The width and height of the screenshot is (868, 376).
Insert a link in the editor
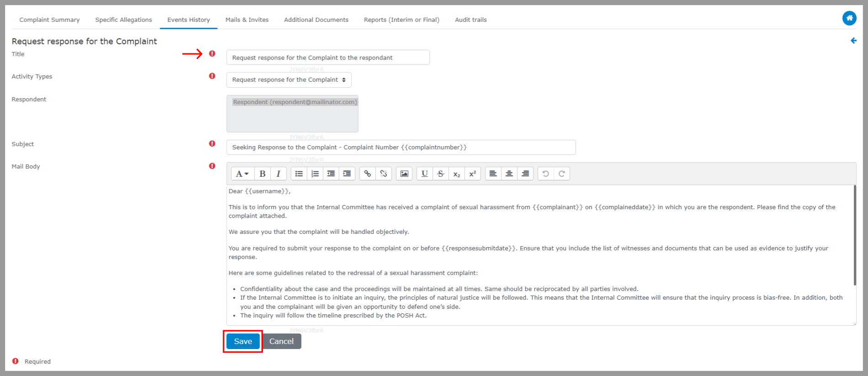click(x=367, y=174)
